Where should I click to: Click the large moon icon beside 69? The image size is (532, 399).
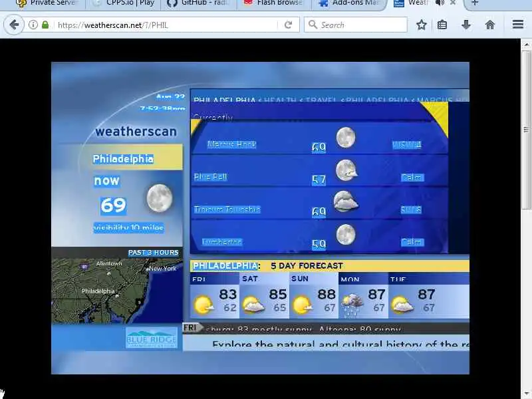point(160,198)
